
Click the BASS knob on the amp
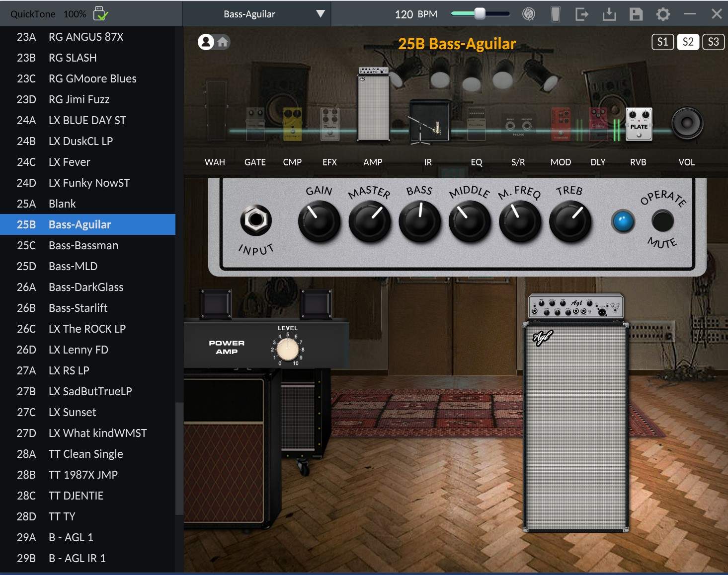(420, 221)
